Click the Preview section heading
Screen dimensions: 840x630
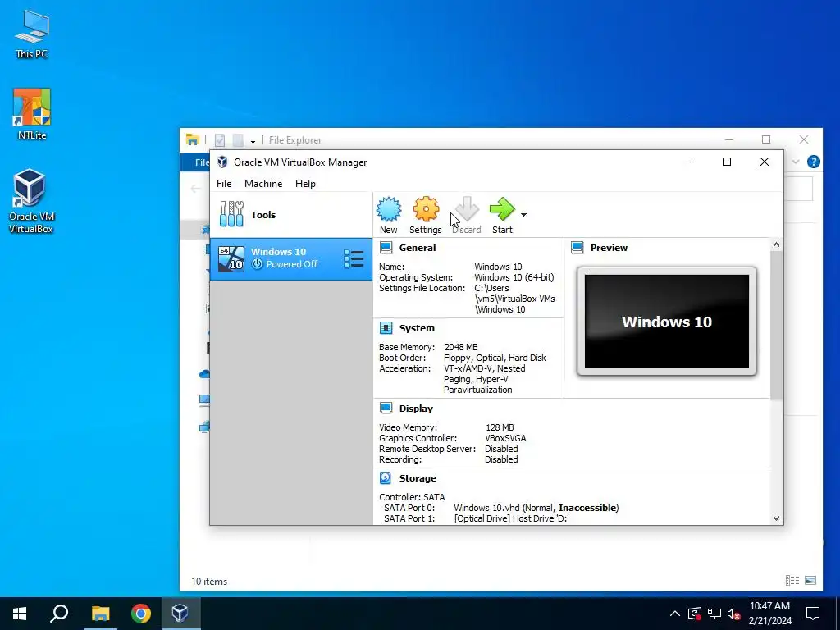click(x=609, y=248)
